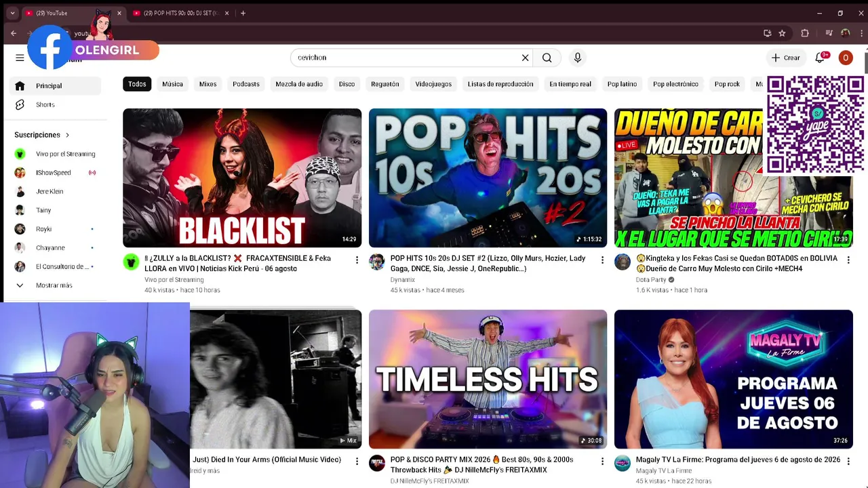Expand the Suscripciones section chevron
The width and height of the screenshot is (868, 488).
(67, 135)
